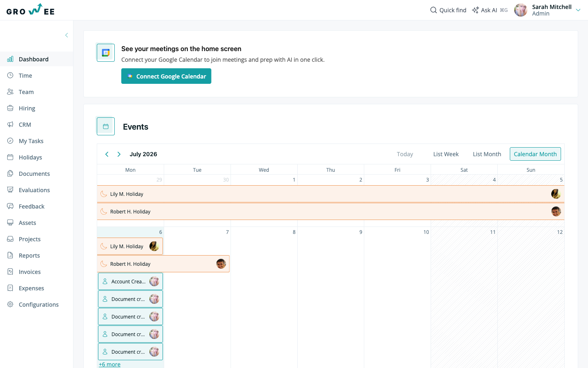Go to next month with right chevron
588x368 pixels.
click(119, 154)
